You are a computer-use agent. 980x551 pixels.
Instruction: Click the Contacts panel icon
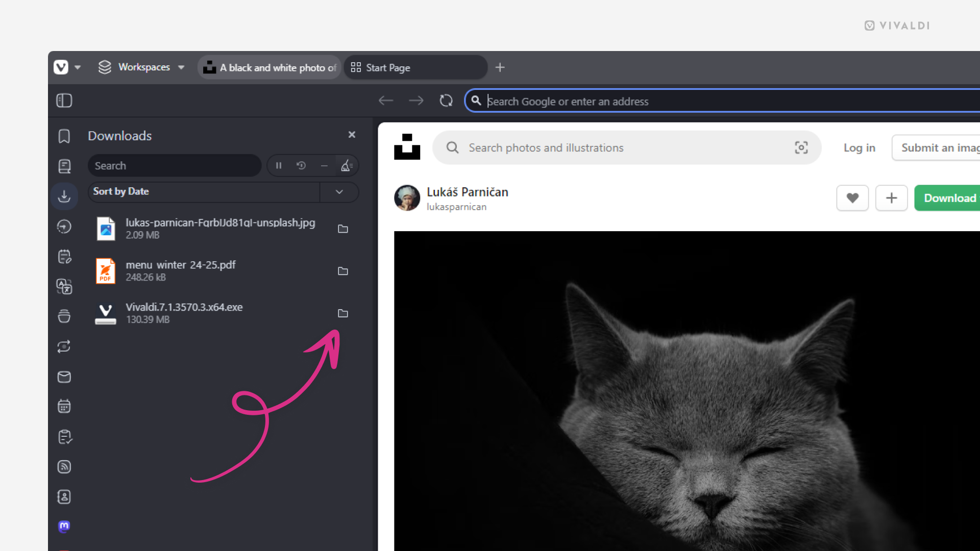65,497
